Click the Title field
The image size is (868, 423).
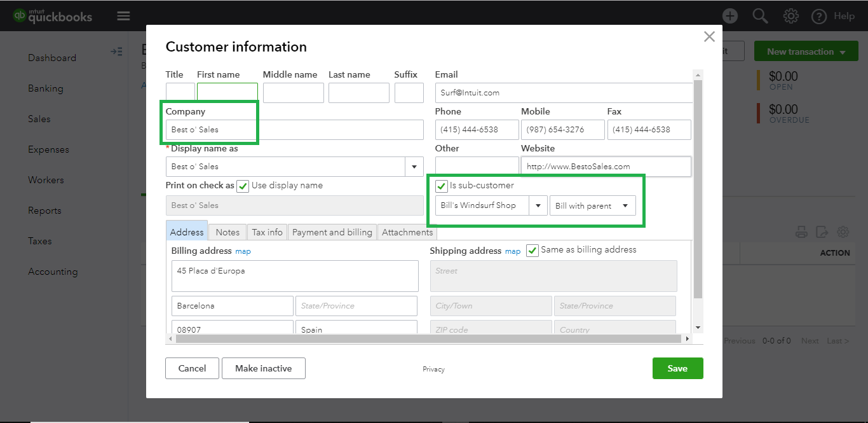coord(180,93)
